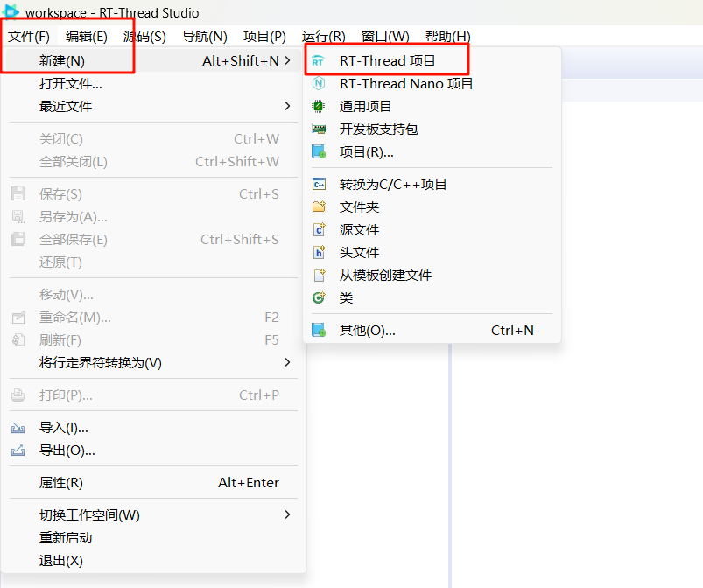Click the 导出(O)... export icon
The height and width of the screenshot is (588, 703).
18,451
